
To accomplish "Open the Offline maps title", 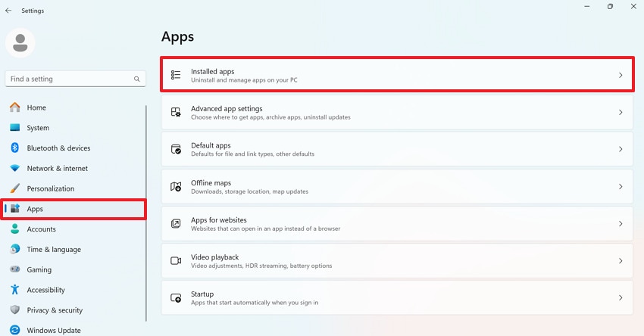I will (x=211, y=182).
